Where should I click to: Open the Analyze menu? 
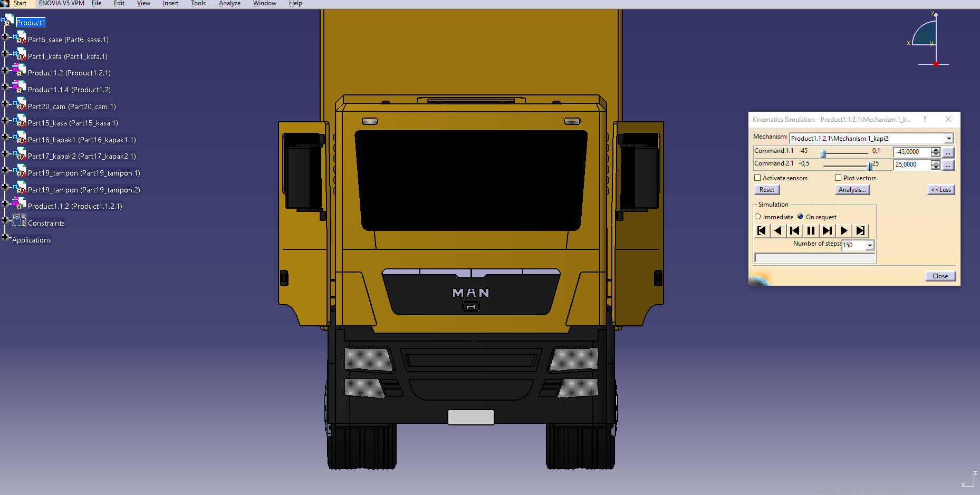tap(229, 3)
